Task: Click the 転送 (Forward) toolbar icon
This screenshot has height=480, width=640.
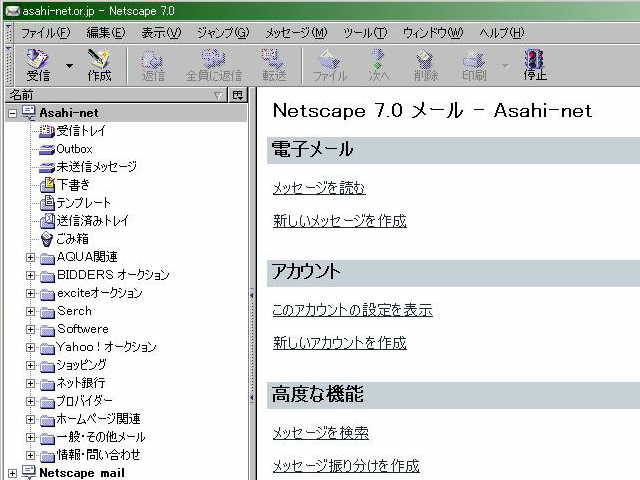Action: pos(274,65)
